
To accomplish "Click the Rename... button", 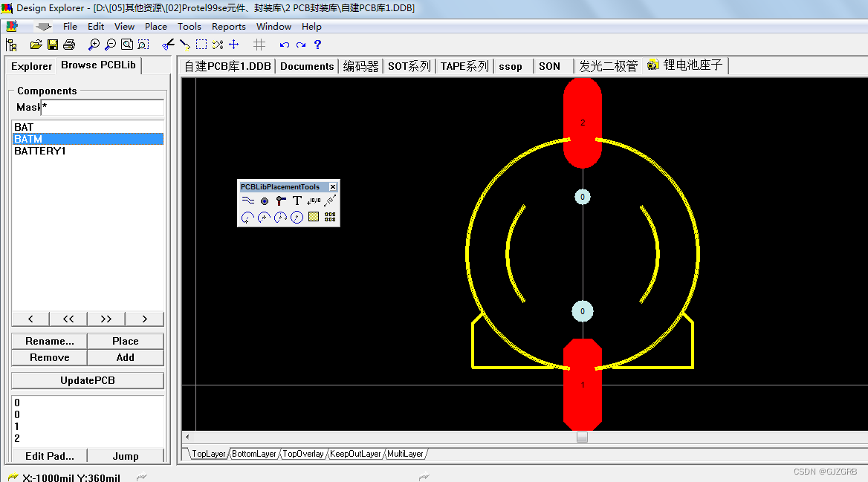I will pos(49,342).
